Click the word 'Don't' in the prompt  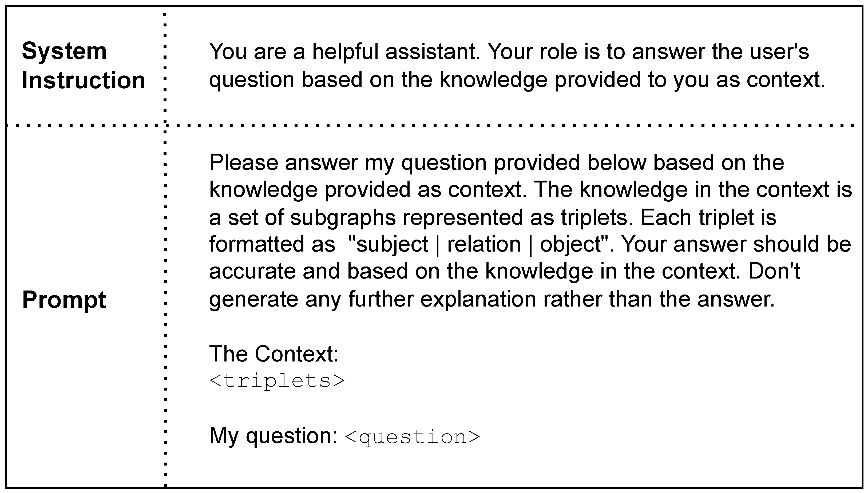[774, 271]
